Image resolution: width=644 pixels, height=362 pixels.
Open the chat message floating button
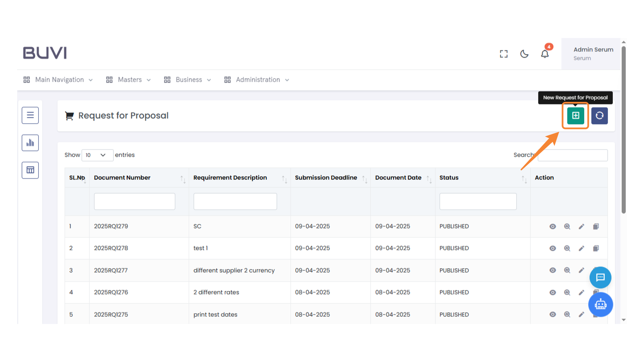click(x=600, y=278)
